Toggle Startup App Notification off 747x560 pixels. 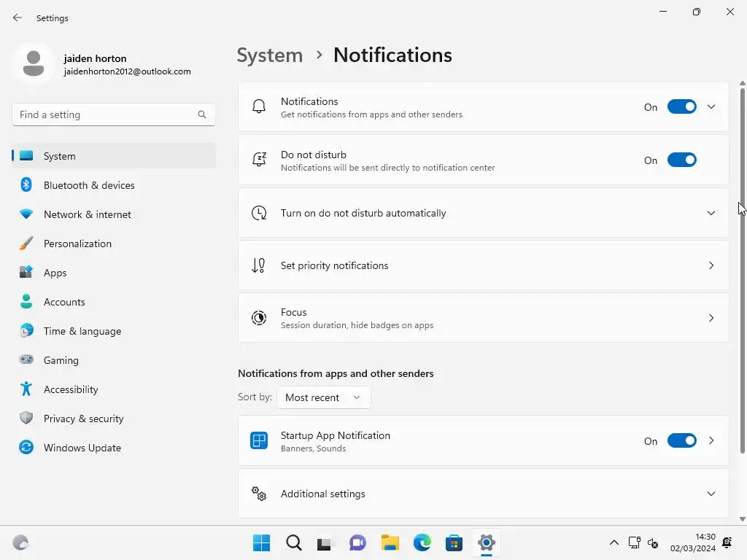[682, 441]
